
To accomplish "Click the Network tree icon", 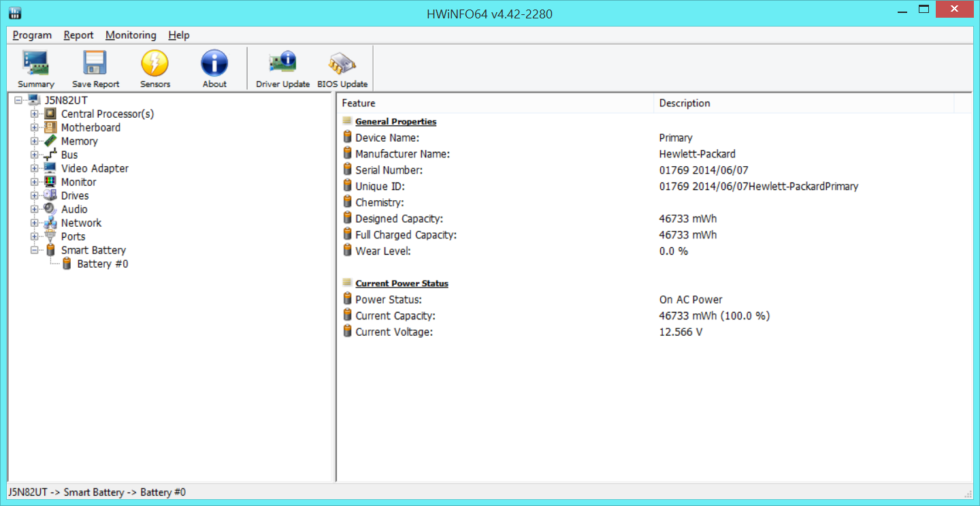I will click(x=50, y=223).
